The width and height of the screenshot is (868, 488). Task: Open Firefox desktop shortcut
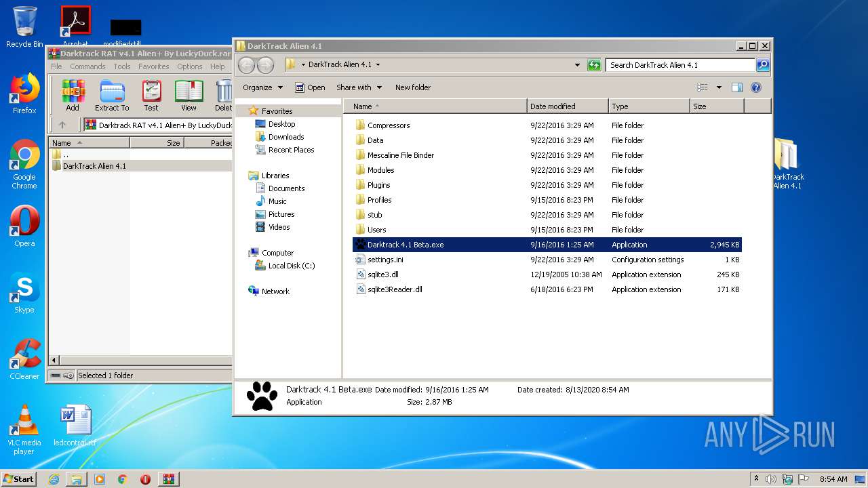point(24,94)
